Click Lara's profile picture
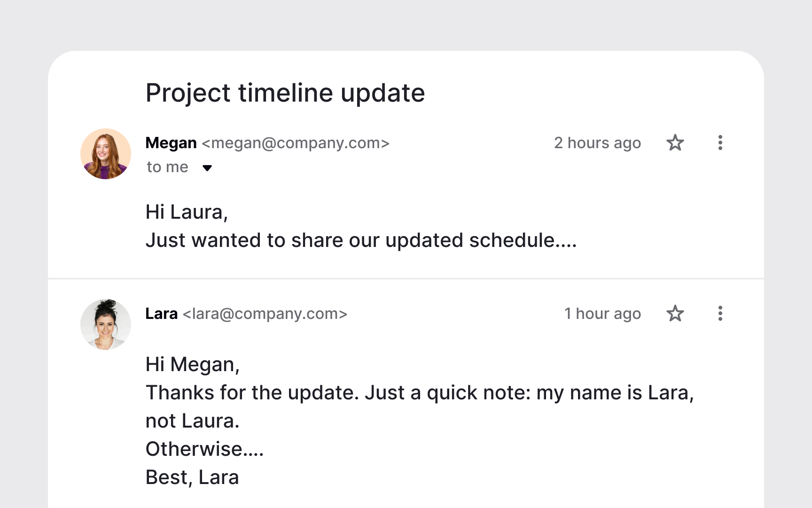812x508 pixels. (x=106, y=325)
